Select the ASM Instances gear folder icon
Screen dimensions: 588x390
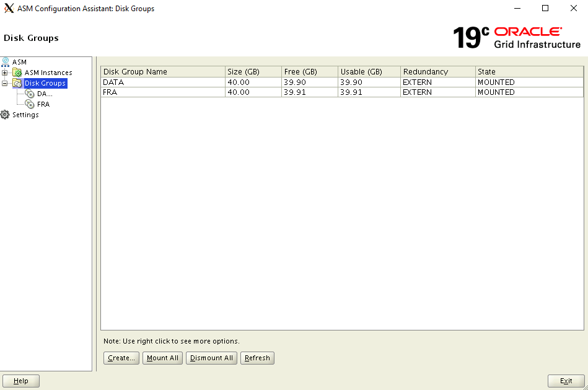17,72
